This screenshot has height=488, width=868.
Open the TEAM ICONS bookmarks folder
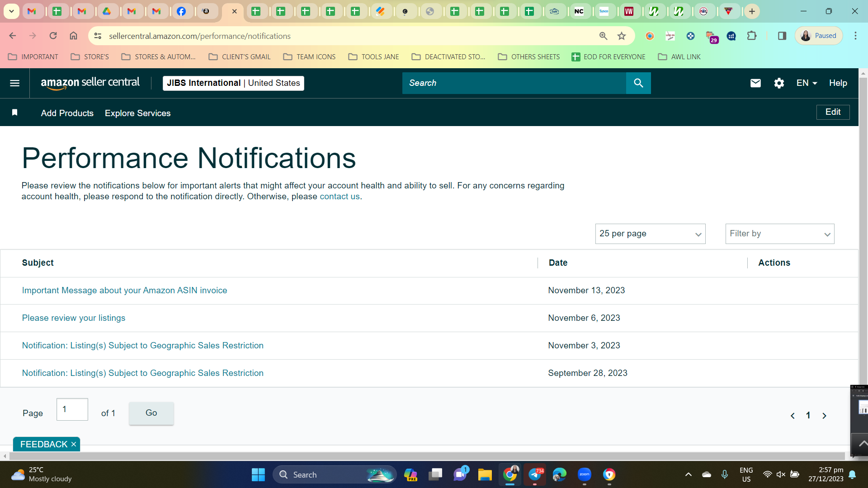(x=310, y=57)
